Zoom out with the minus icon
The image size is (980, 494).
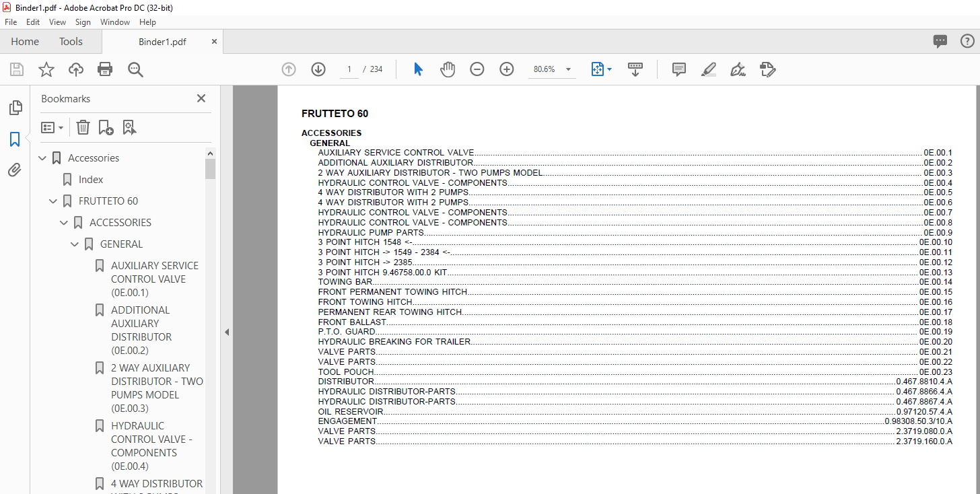click(x=477, y=69)
